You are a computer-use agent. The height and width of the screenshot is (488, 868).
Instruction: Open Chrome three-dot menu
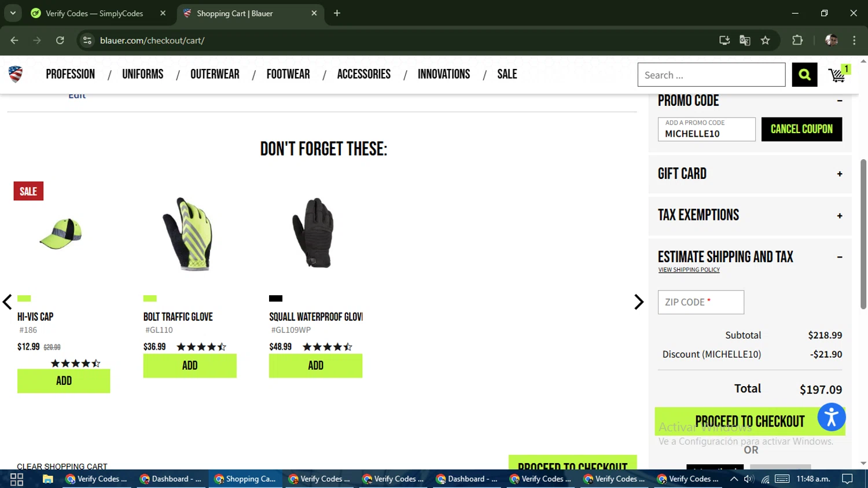coord(854,41)
